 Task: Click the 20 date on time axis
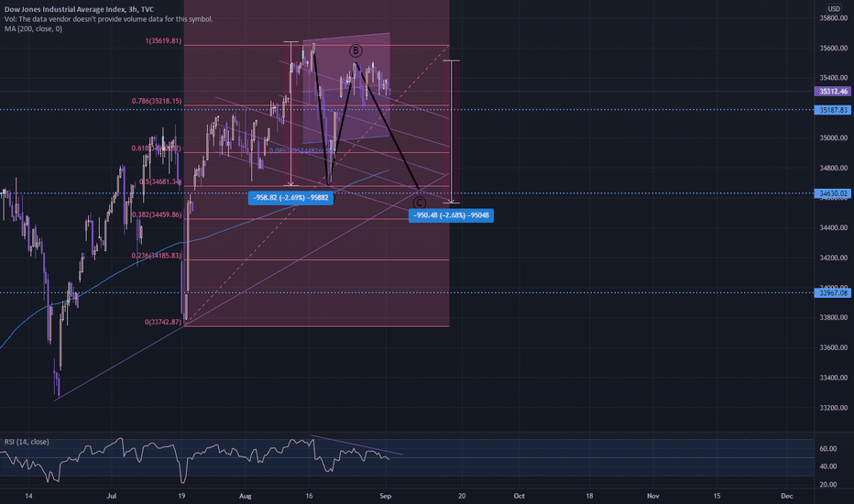(x=462, y=497)
